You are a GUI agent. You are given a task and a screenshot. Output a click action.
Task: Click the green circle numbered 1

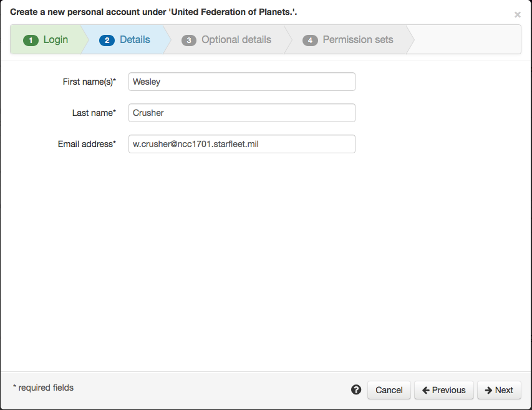[31, 39]
